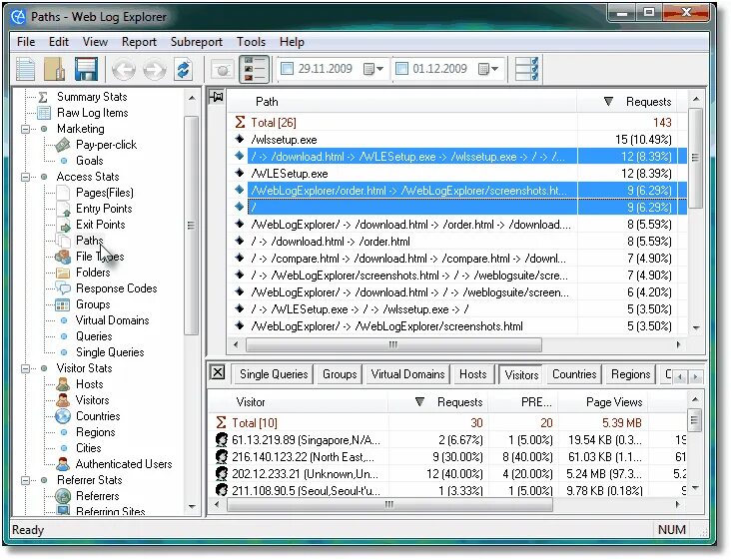This screenshot has height=560, width=731.
Task: Click the filter settings icon at toolbar right
Action: point(527,69)
